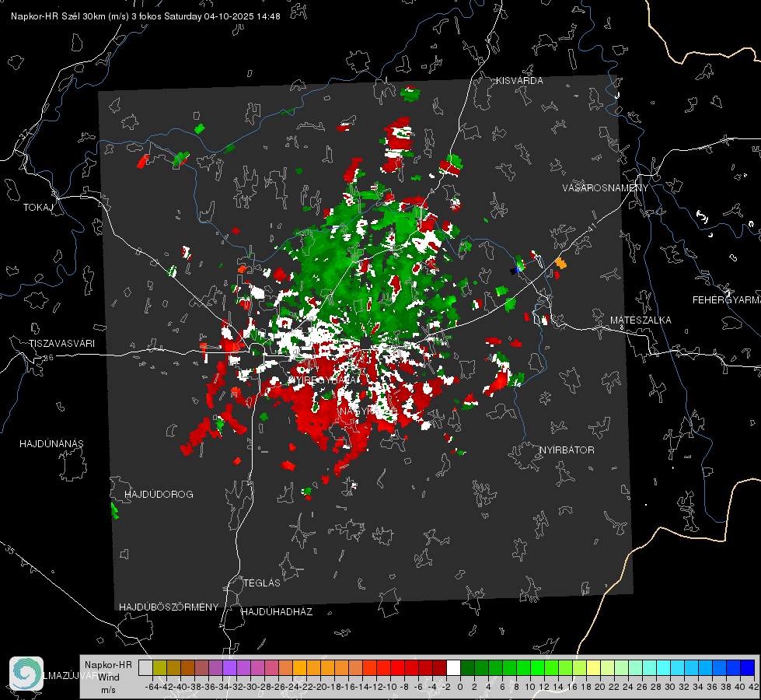Screen dimensions: 761x700
Task: Click the '-64' value on the legend scale
Action: [x=152, y=687]
